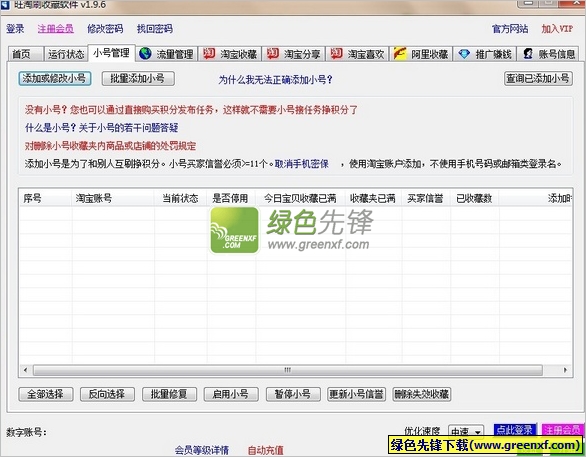Image resolution: width=586 pixels, height=457 pixels.
Task: Click the 全部选择 button
Action: click(46, 394)
